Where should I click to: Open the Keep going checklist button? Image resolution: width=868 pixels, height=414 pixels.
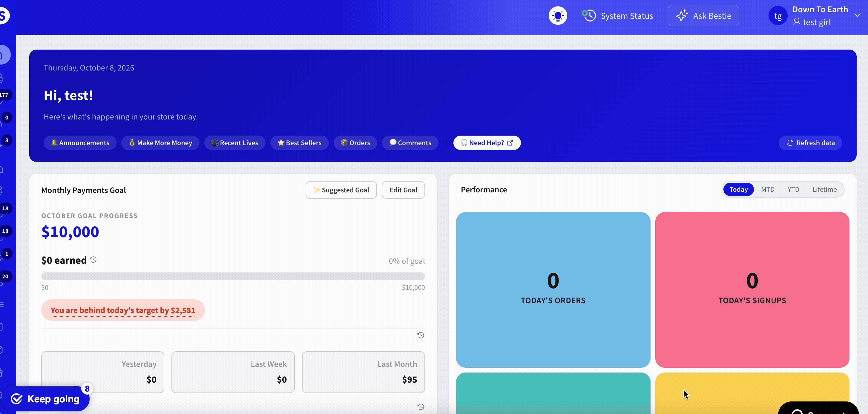(45, 399)
